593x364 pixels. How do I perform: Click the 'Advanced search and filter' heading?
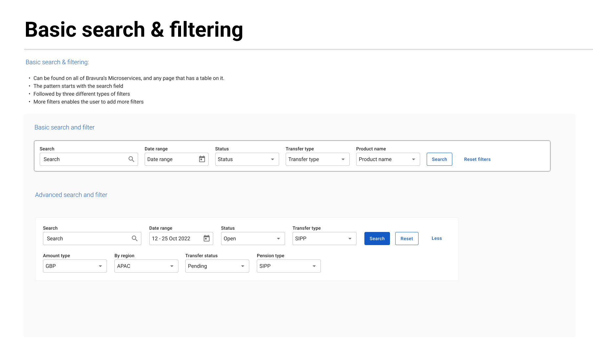71,195
